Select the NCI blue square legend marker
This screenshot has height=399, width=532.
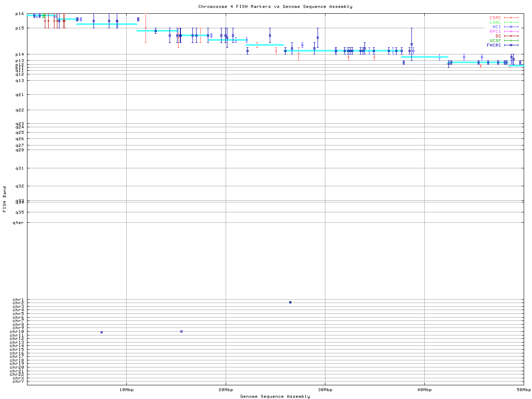click(x=511, y=27)
